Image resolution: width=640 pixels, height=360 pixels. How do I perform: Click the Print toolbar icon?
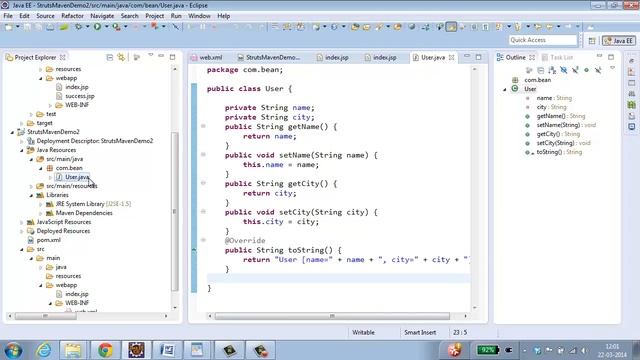click(x=50, y=27)
